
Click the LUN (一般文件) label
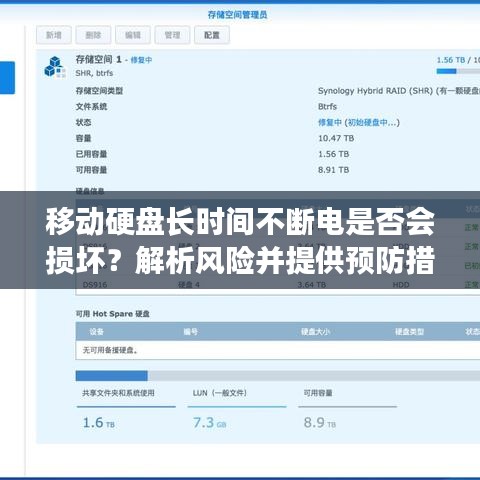220,393
